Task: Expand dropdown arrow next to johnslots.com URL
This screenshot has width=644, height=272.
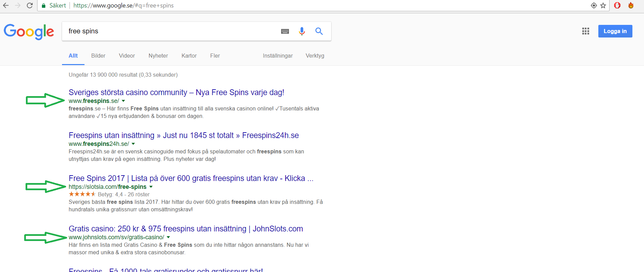Action: [168, 237]
